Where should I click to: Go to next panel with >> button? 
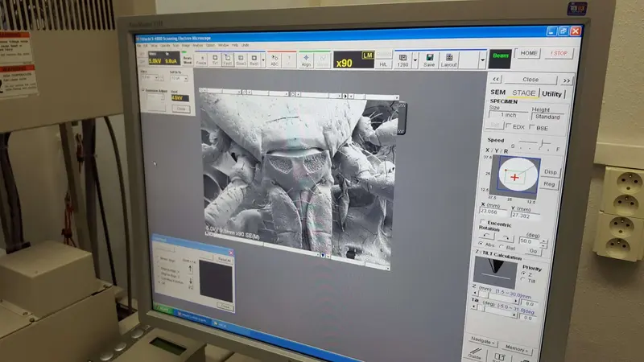(567, 80)
